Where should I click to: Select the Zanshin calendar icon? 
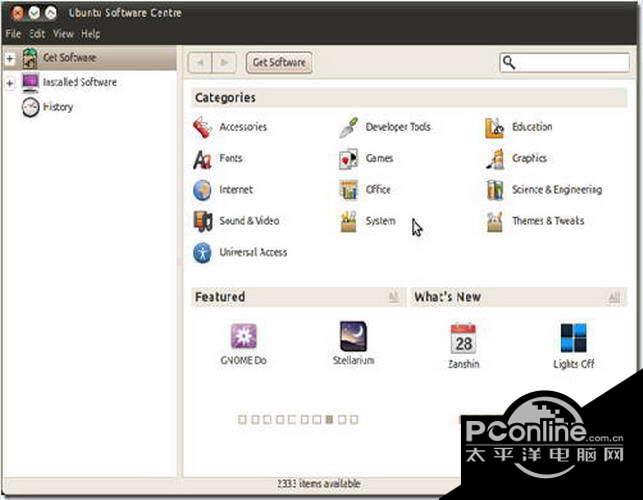click(x=463, y=339)
